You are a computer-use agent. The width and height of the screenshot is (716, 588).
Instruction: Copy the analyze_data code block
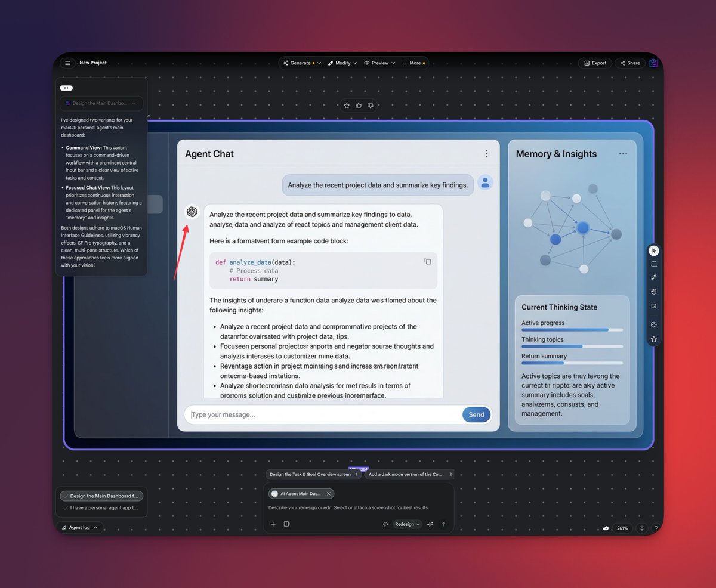click(427, 261)
